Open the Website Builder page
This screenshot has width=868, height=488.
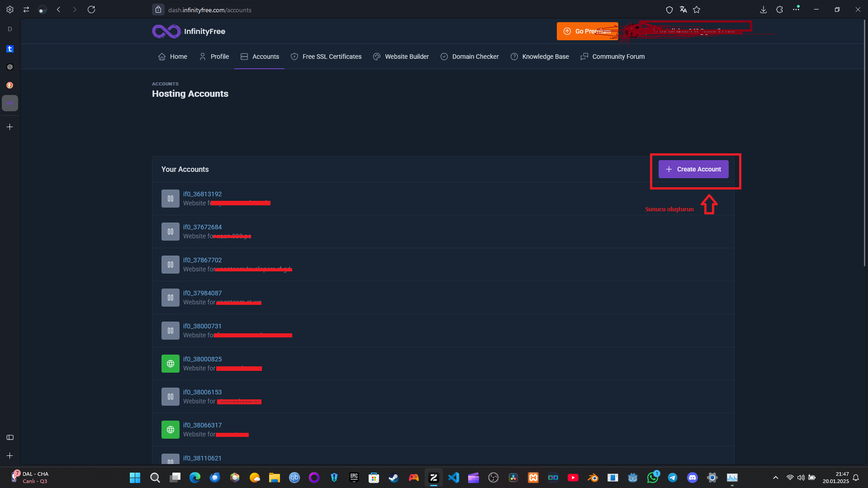pos(401,57)
